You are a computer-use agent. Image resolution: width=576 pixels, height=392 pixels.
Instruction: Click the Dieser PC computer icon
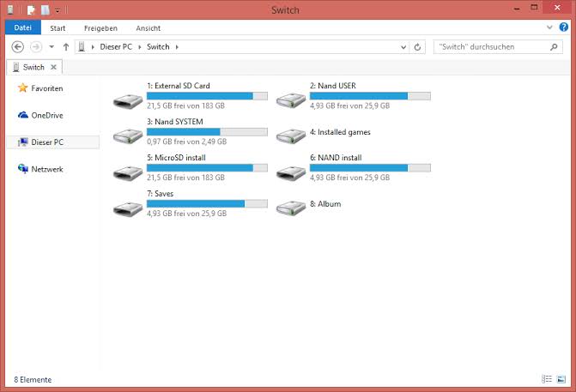pyautogui.click(x=23, y=142)
